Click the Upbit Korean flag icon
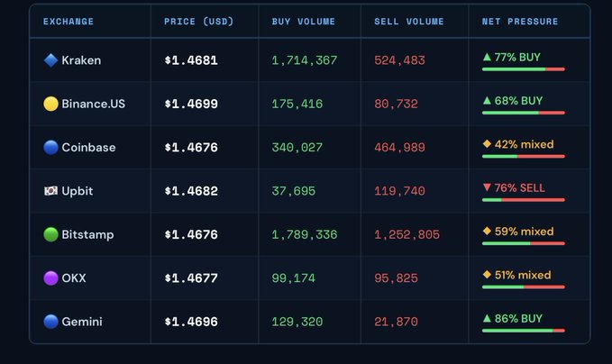 pos(50,191)
